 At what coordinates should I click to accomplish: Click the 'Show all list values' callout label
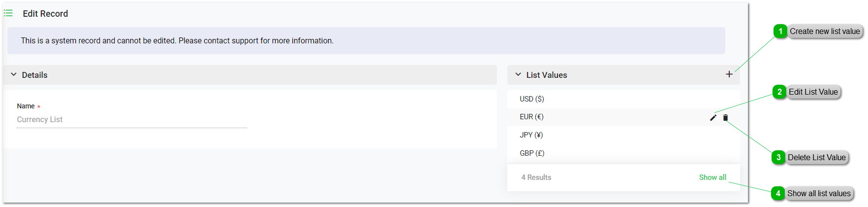coord(818,193)
